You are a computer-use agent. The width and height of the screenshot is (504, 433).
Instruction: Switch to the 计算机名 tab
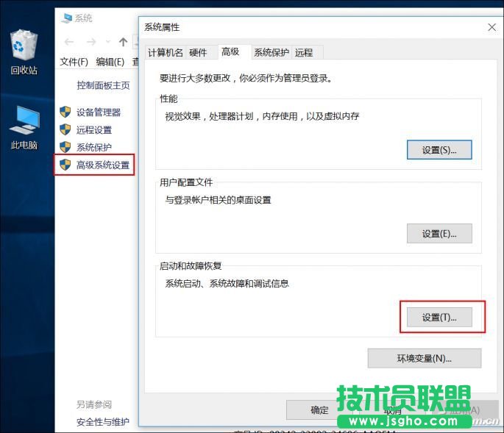point(165,52)
